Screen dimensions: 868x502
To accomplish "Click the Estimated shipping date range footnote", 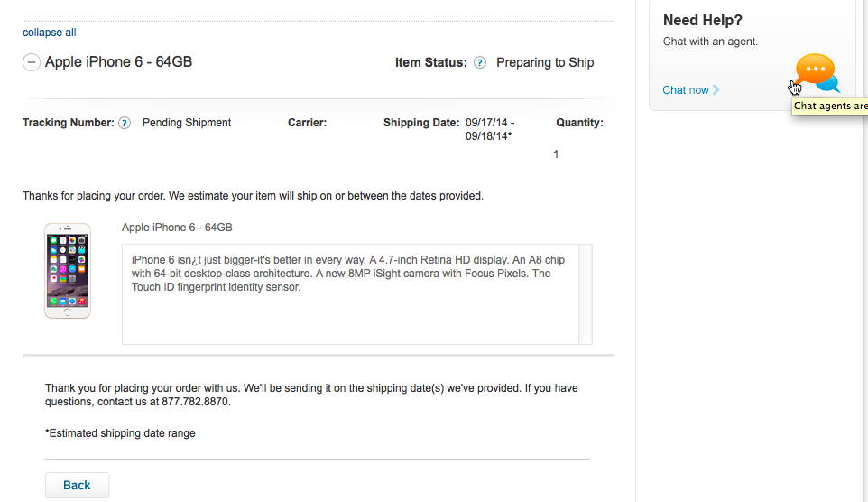I will coord(120,433).
